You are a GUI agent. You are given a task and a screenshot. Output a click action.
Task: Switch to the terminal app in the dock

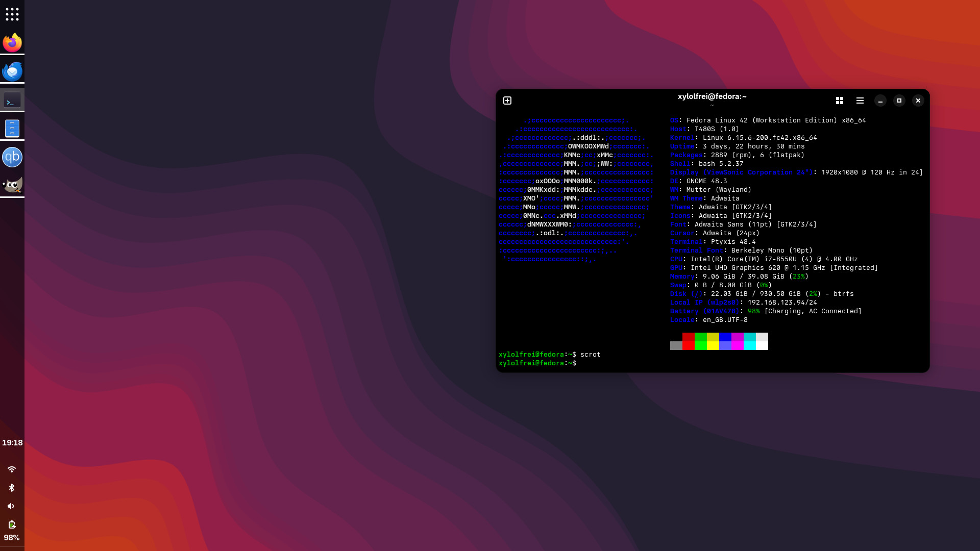tap(12, 100)
